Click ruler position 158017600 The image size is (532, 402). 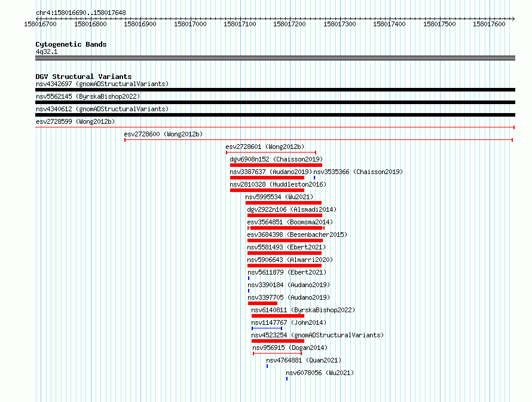pyautogui.click(x=489, y=24)
